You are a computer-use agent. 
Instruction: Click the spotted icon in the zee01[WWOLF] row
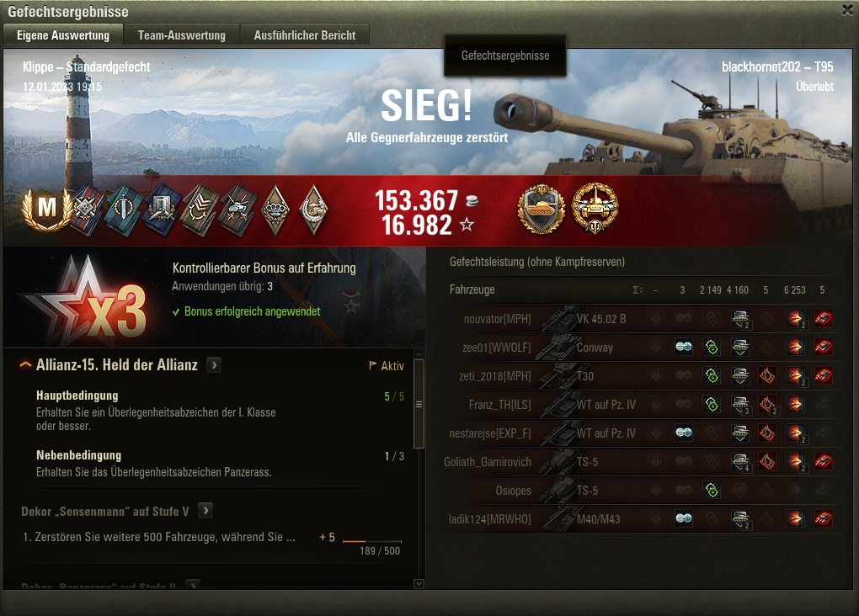click(683, 347)
